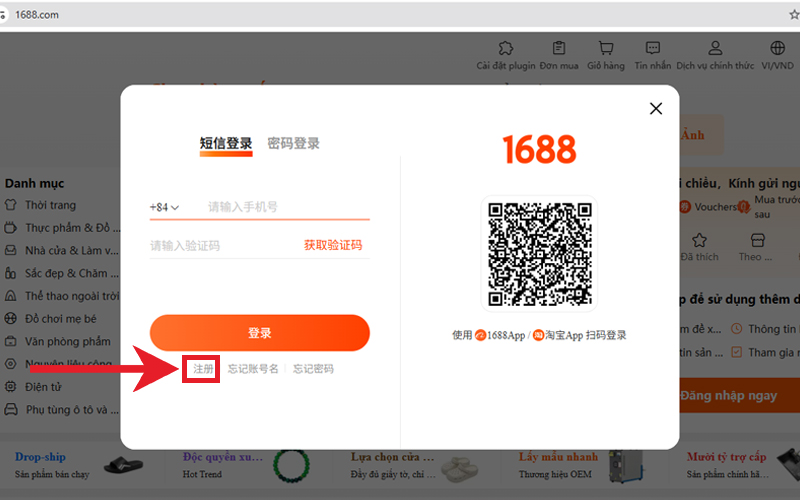Open the Lấy mẫu nhanh banner
The height and width of the screenshot is (500, 800).
coord(558,457)
